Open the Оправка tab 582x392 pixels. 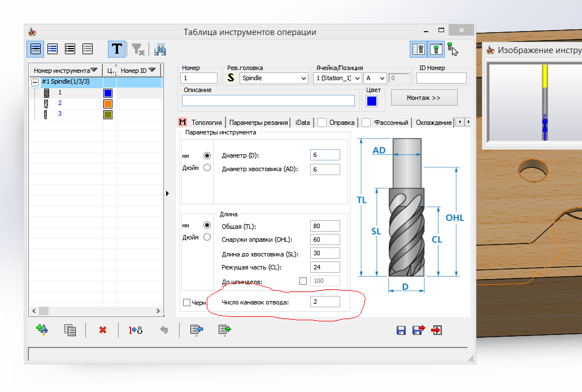pyautogui.click(x=342, y=123)
